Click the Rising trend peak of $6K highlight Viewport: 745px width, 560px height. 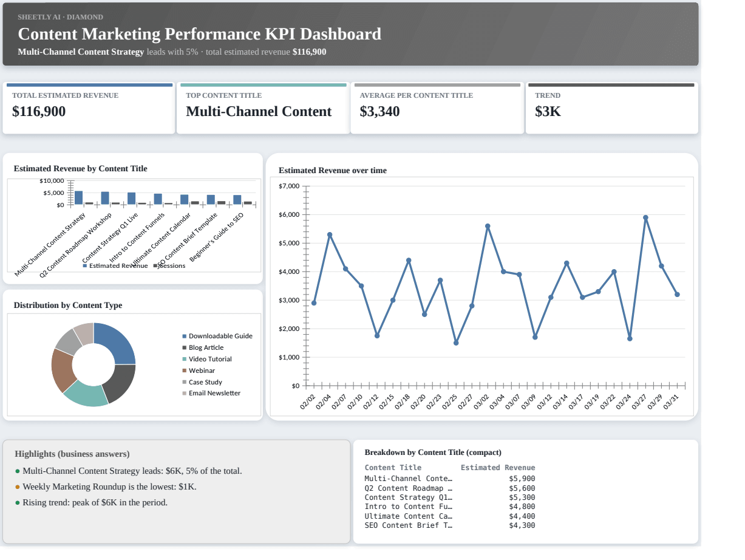(x=91, y=503)
